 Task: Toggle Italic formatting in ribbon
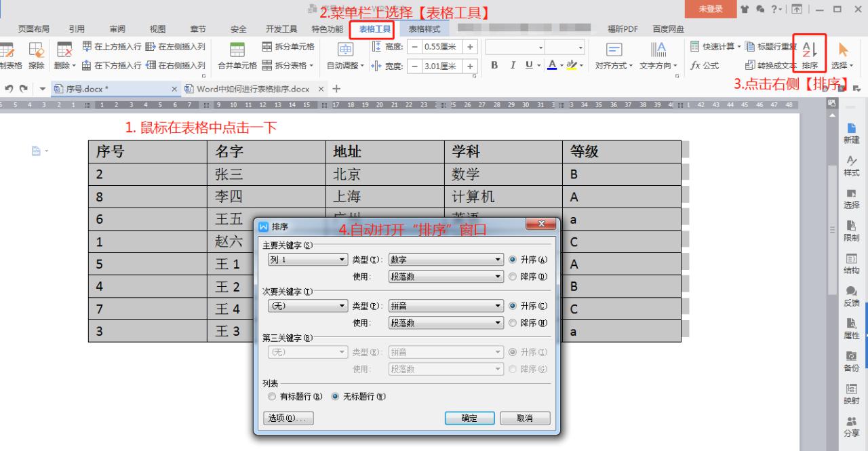[x=513, y=66]
